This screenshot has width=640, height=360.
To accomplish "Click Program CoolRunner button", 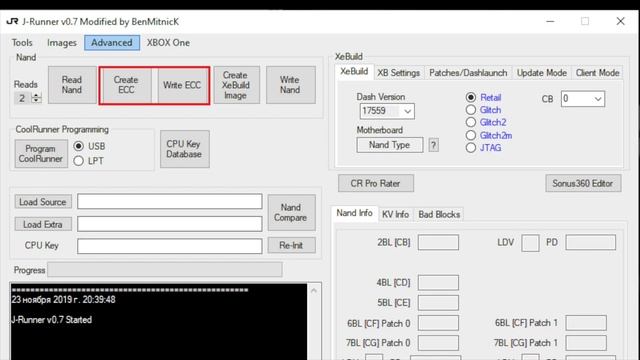I will coord(40,154).
